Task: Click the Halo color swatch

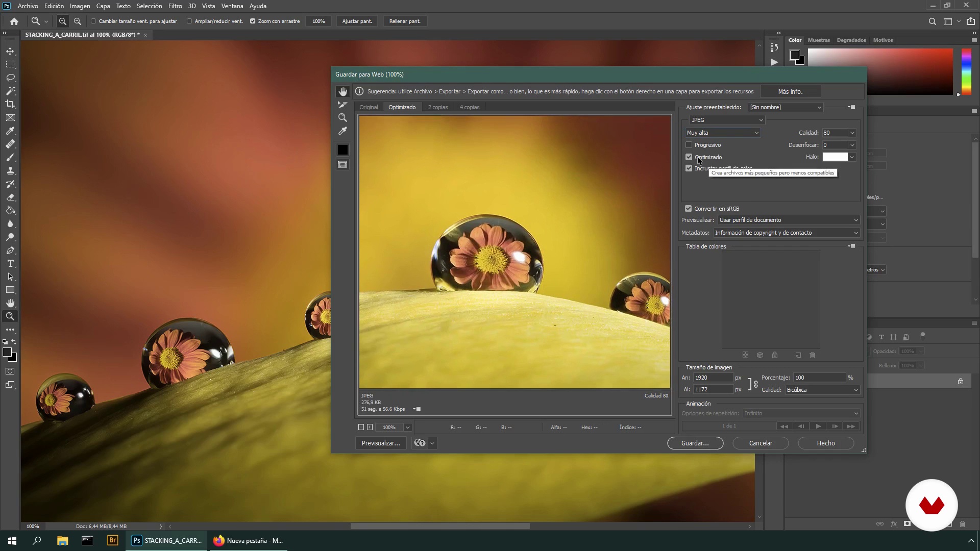Action: coord(835,157)
